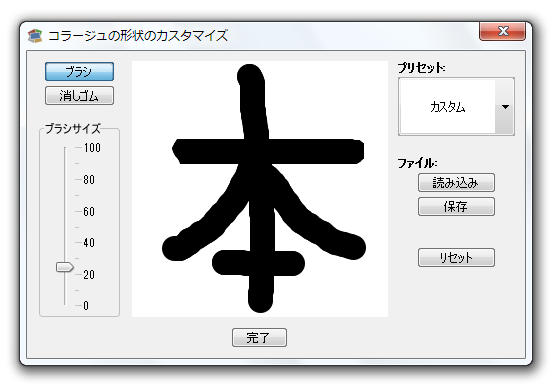Click the title text コラージュの形状のカスタマイズ
The width and height of the screenshot is (556, 390).
click(138, 35)
